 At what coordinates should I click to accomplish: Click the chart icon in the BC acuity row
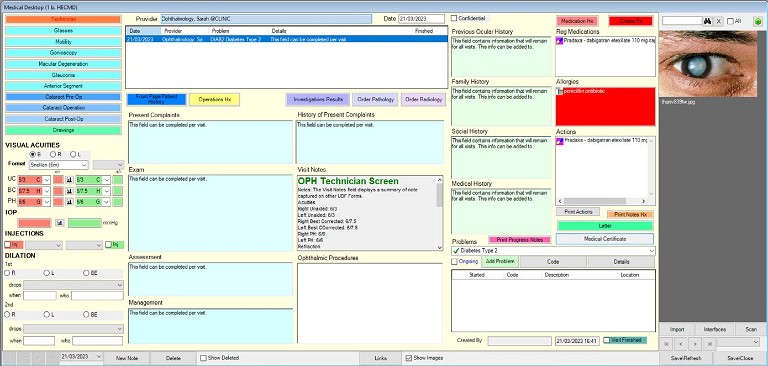tap(70, 191)
